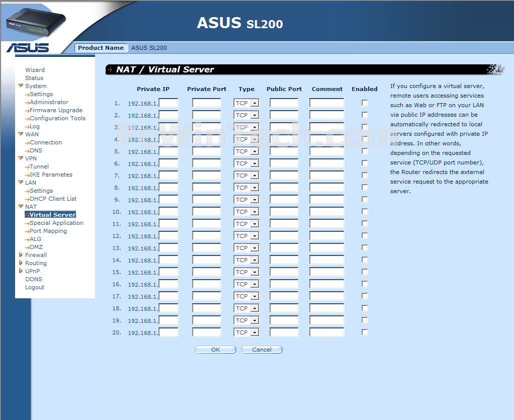Click the Private Port field for rule 13
Viewport: 514px width, 420px height.
click(x=207, y=247)
